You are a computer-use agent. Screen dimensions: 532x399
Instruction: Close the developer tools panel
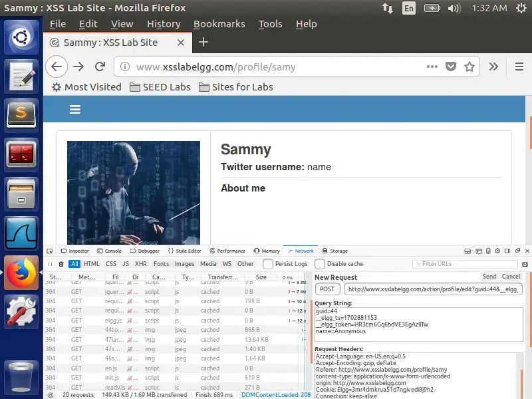pos(527,251)
